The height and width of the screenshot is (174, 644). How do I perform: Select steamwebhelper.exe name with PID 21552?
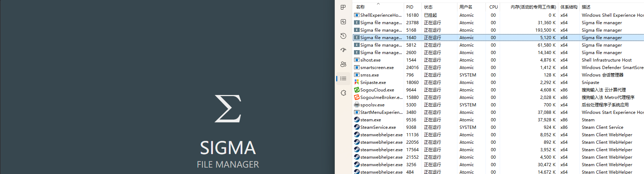point(381,157)
